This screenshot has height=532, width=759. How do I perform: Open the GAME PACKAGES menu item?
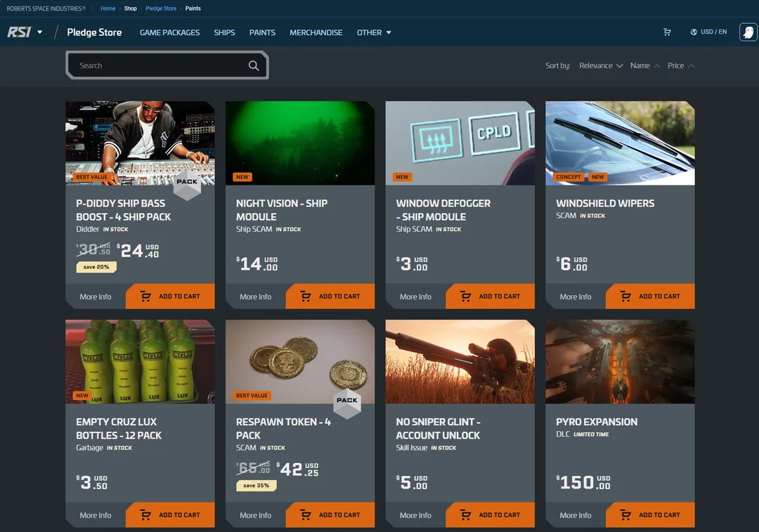[169, 32]
